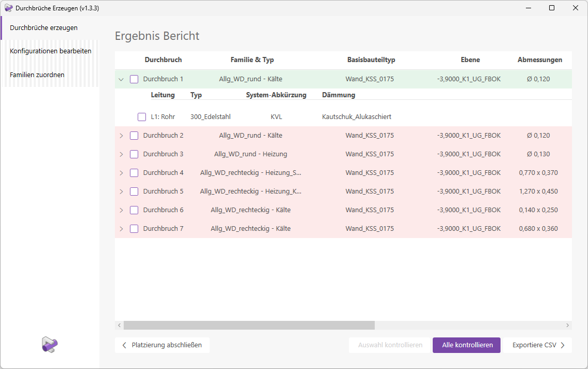Click right arrow on horizontal scrollbar
This screenshot has width=588, height=369.
[567, 326]
